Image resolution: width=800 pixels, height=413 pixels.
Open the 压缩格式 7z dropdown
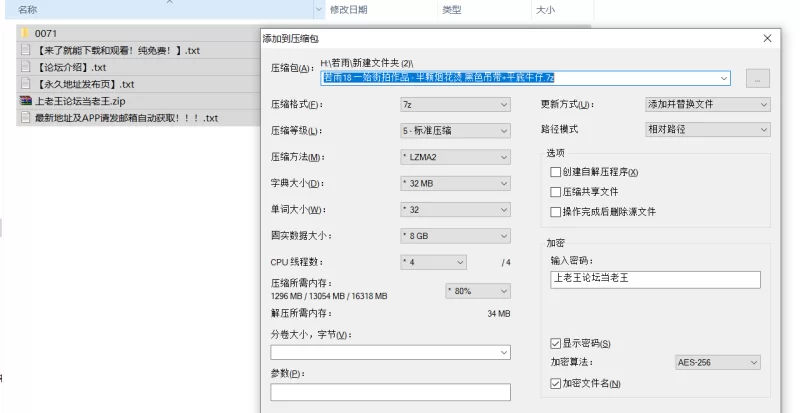[x=454, y=104]
